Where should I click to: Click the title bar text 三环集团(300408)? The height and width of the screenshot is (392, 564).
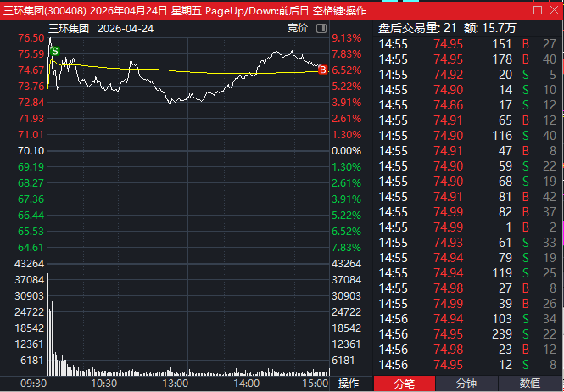click(x=45, y=10)
